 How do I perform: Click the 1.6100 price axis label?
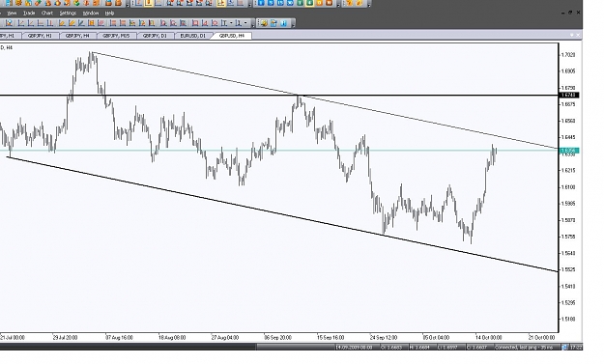pos(569,187)
